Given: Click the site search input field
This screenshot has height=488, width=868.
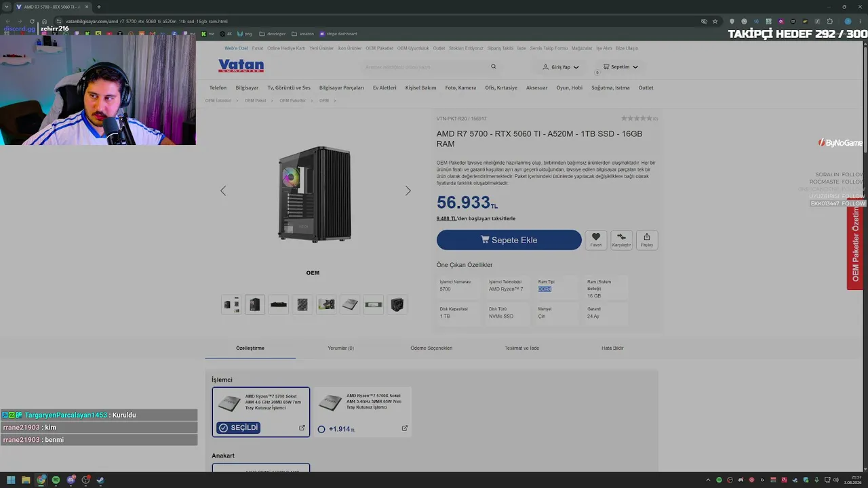Looking at the screenshot, I should point(424,67).
